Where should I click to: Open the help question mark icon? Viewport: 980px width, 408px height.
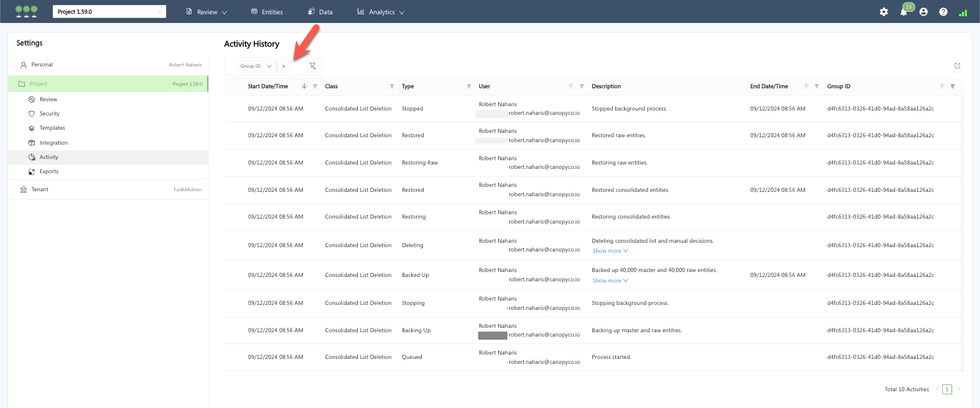pos(943,12)
